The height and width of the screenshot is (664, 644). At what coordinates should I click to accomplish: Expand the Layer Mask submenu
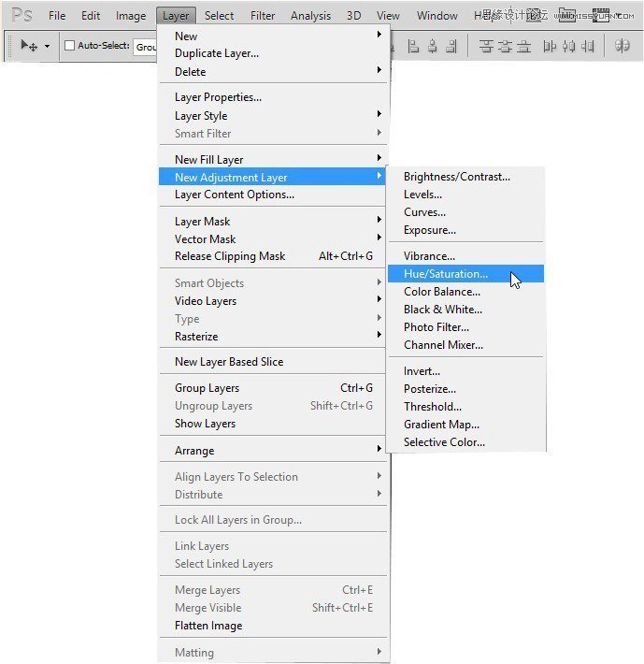coord(379,220)
